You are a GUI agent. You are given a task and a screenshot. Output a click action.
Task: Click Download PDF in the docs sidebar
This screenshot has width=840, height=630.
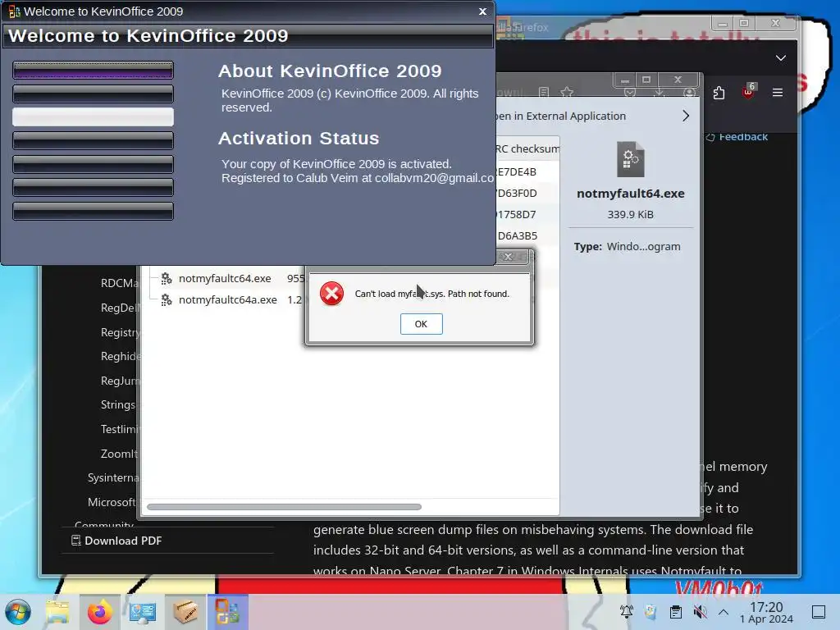[116, 541]
